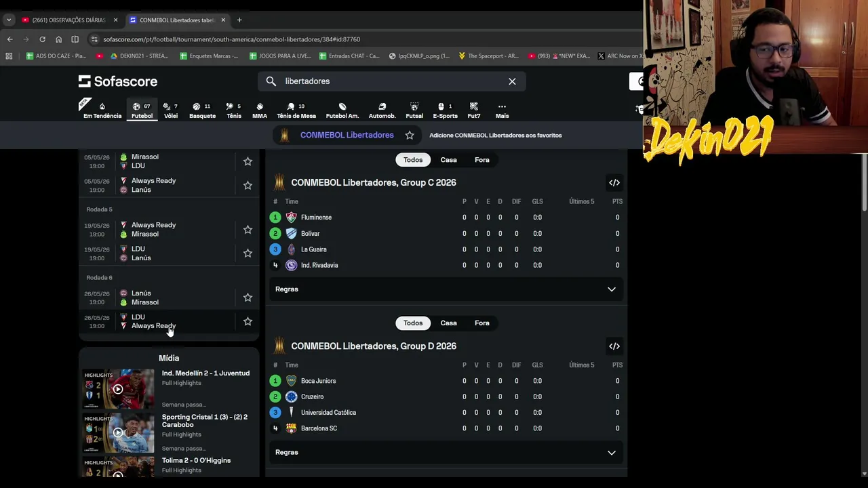Play Ind. Medellín vs Juventud highlights
Screen dimensions: 868x488
(x=118, y=389)
